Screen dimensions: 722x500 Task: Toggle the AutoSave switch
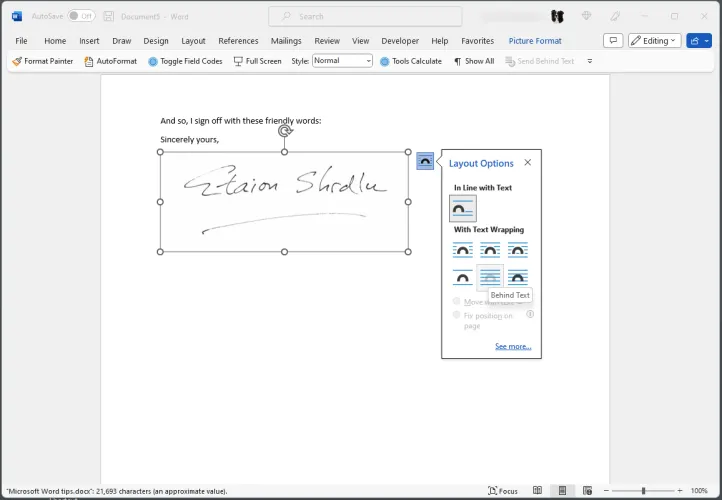coord(81,16)
